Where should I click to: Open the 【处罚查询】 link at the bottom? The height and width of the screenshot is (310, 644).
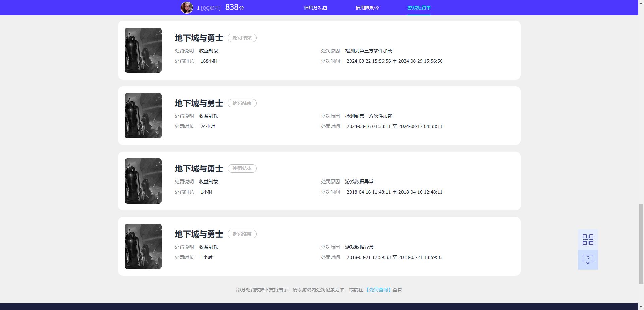[x=379, y=289]
